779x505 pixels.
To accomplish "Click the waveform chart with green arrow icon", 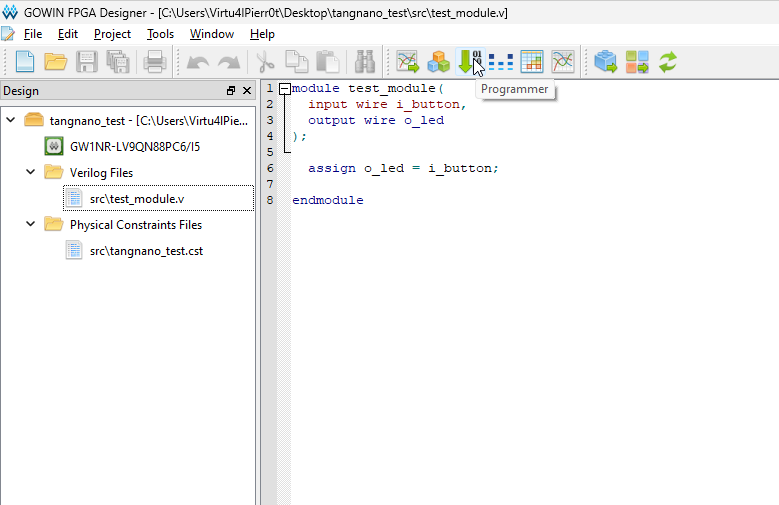I will 407,62.
